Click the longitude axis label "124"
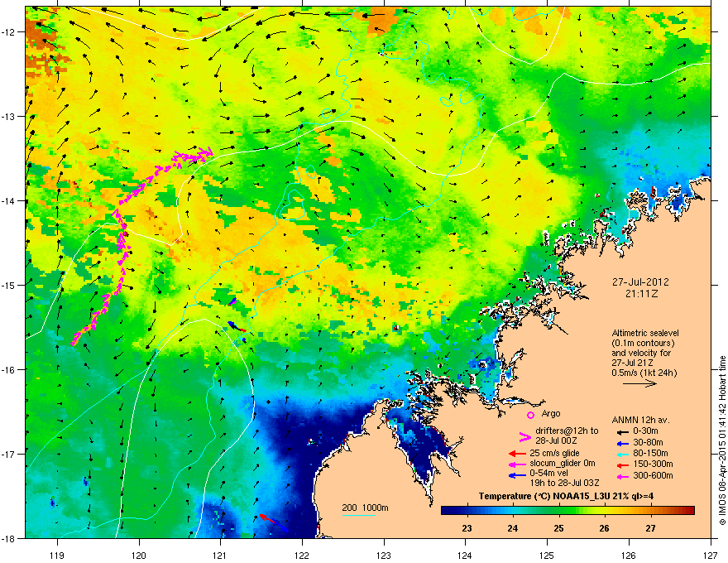728x563 pixels. pyautogui.click(x=465, y=555)
